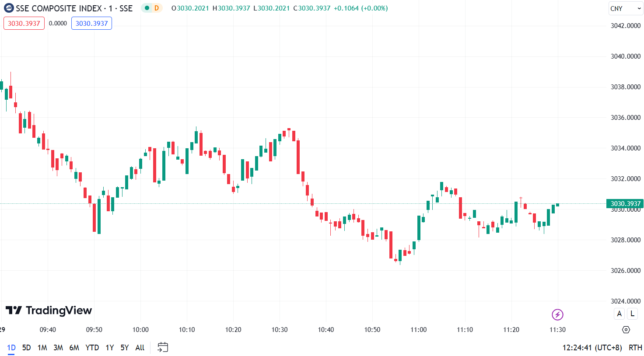644x356 pixels.
Task: Open the timezone menu showing UTC+8
Action: [x=592, y=348]
